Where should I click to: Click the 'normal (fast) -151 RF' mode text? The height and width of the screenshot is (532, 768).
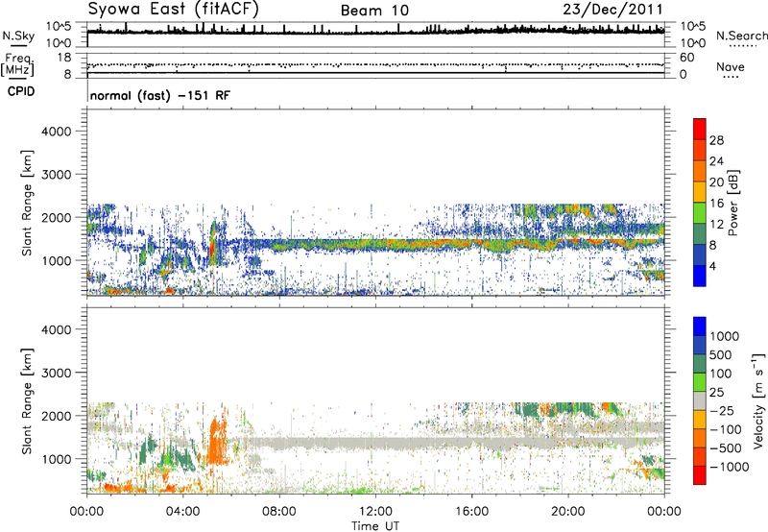coord(159,95)
